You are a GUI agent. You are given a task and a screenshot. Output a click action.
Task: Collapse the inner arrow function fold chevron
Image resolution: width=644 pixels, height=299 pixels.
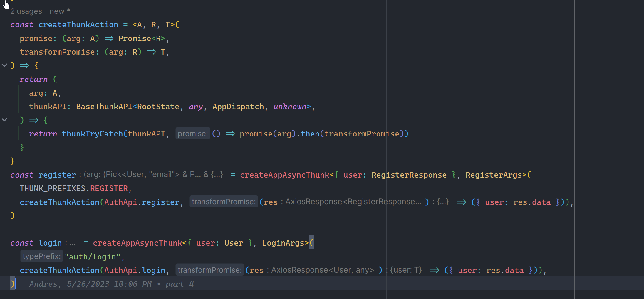4,120
